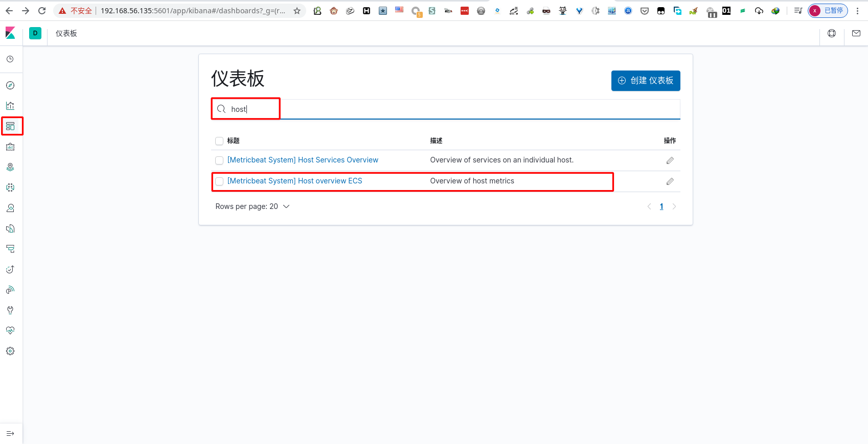The image size is (868, 444).
Task: Open Canvas icon in sidebar
Action: click(10, 147)
